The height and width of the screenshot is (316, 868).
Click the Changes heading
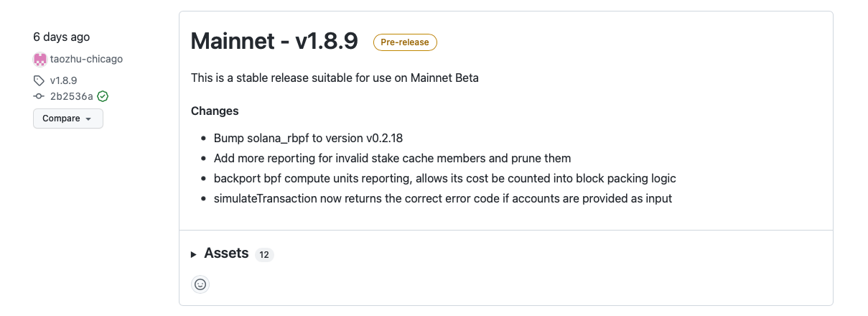point(215,111)
